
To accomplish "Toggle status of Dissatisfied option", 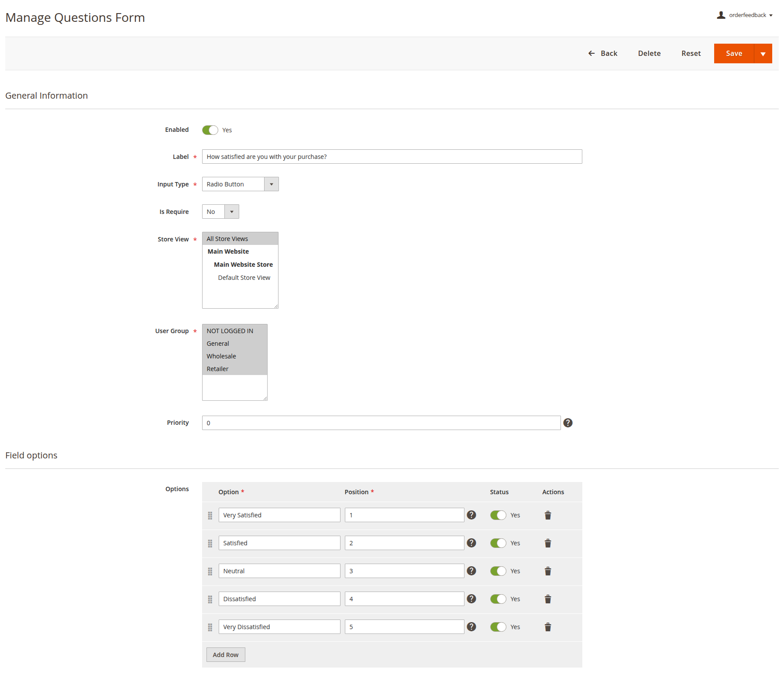I will click(498, 599).
